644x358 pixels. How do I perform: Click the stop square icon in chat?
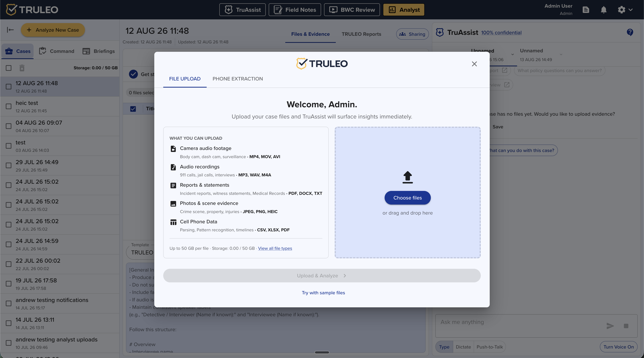click(626, 326)
